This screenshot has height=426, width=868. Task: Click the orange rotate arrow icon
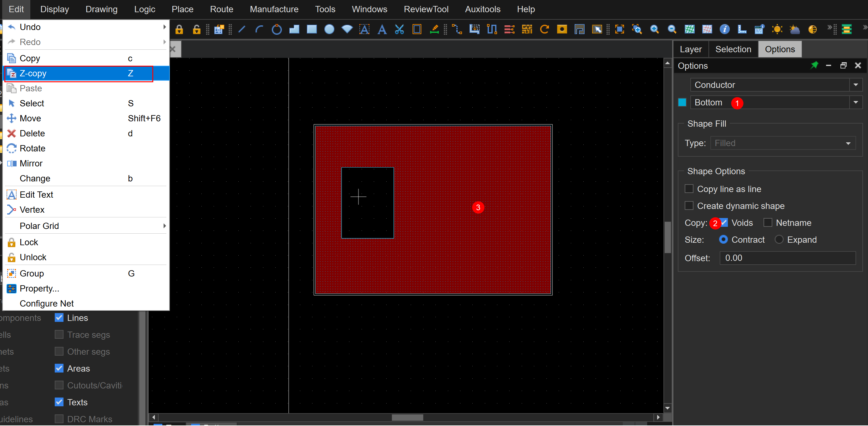[544, 29]
